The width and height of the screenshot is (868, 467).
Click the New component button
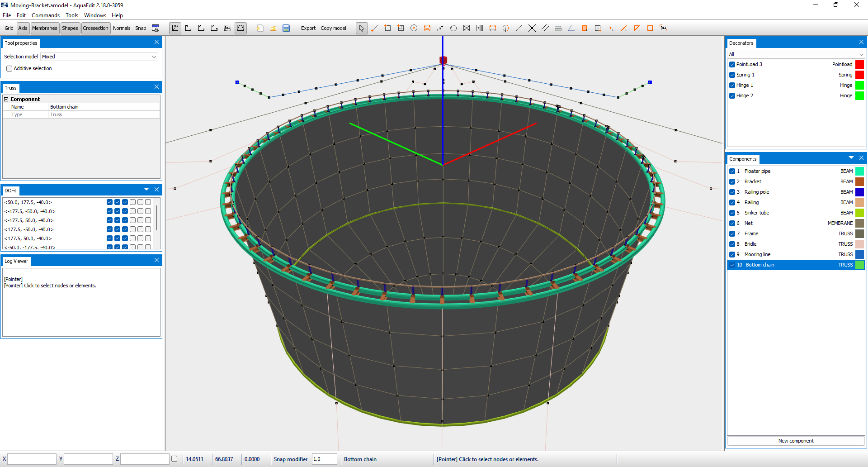click(x=796, y=441)
